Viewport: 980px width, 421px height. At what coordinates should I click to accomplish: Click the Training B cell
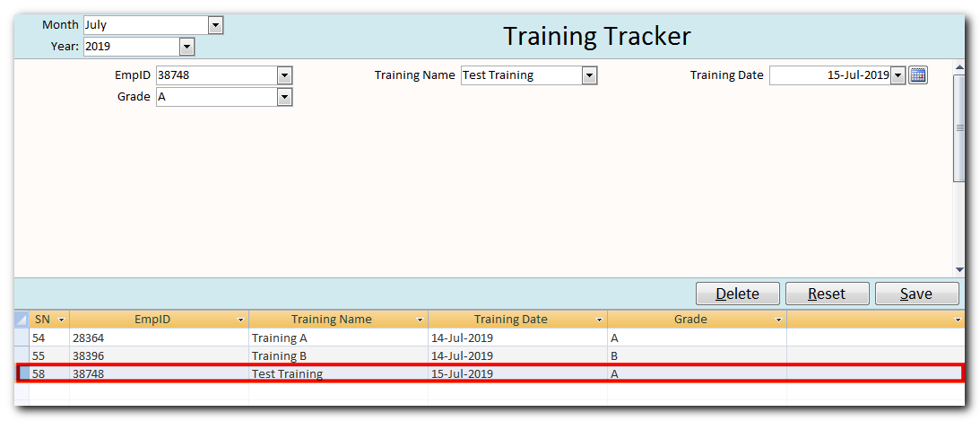click(339, 356)
